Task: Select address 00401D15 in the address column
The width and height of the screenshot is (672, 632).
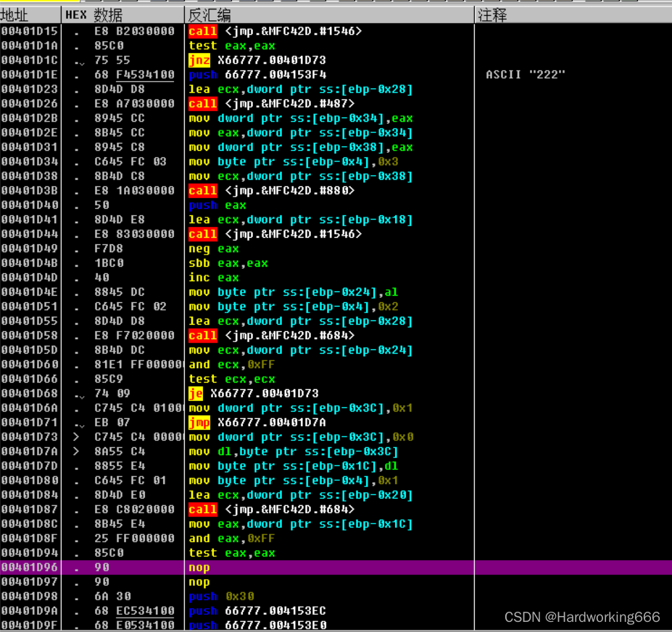Action: coord(30,31)
